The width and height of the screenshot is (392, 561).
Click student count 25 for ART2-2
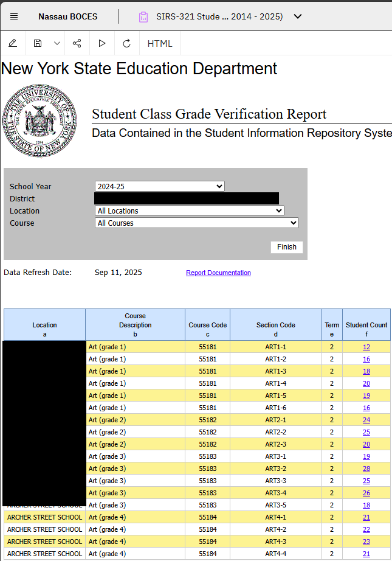(366, 432)
